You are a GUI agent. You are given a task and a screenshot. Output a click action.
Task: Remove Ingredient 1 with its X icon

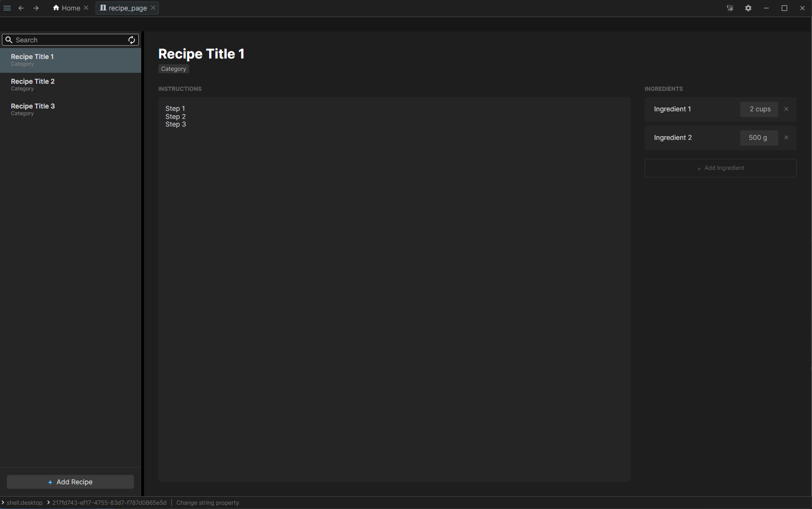pos(786,109)
